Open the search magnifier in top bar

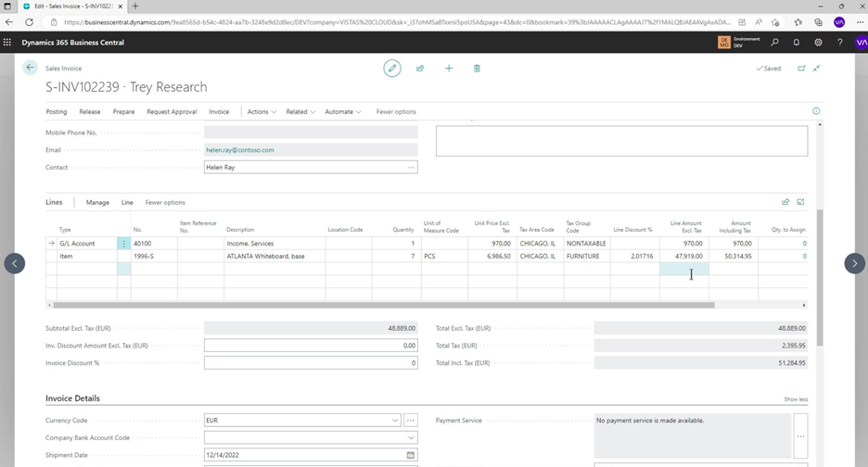pyautogui.click(x=774, y=43)
